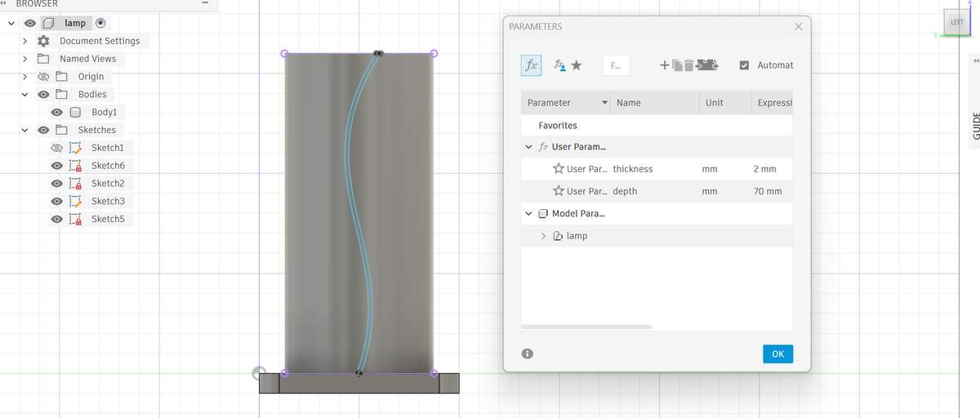Close the Parameters dialog
This screenshot has height=418, width=980.
point(798,27)
